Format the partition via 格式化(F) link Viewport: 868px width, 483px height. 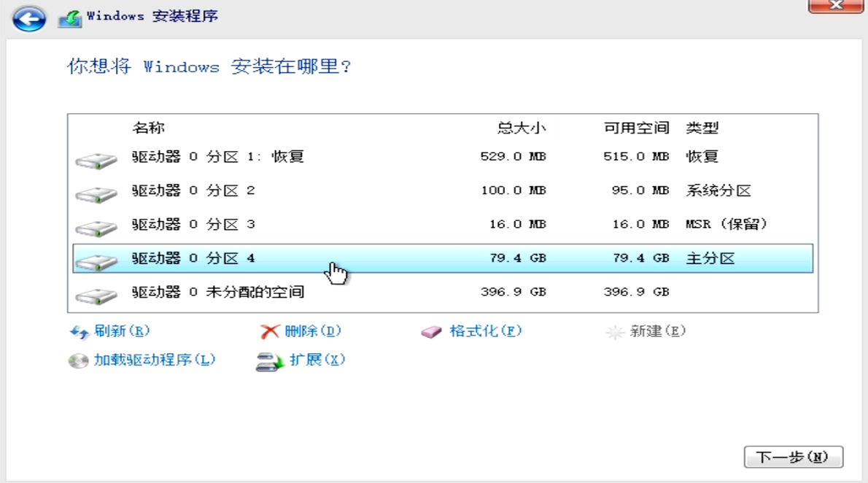coord(486,331)
